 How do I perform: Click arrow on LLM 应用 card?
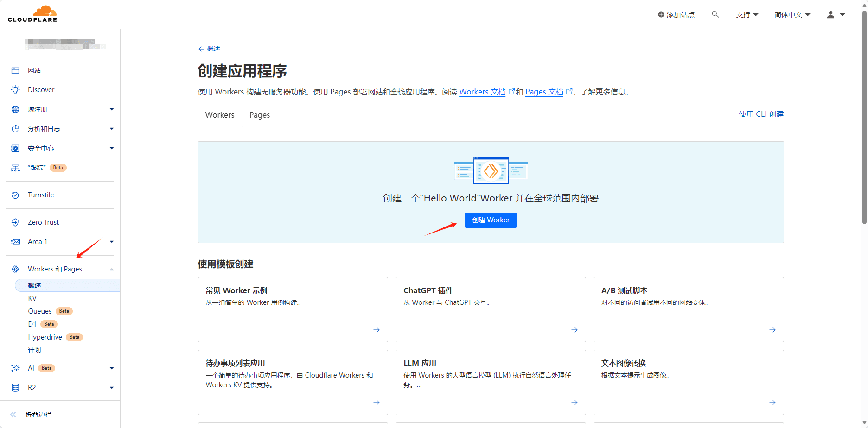pyautogui.click(x=574, y=403)
